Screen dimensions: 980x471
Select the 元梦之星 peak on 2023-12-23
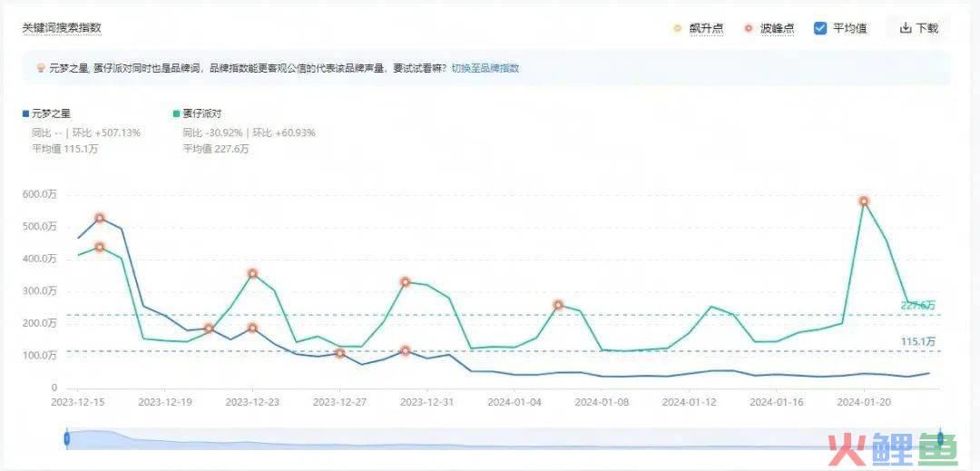[x=252, y=328]
